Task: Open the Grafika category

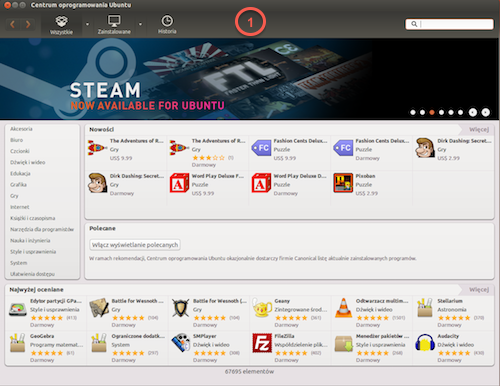Action: (x=18, y=185)
